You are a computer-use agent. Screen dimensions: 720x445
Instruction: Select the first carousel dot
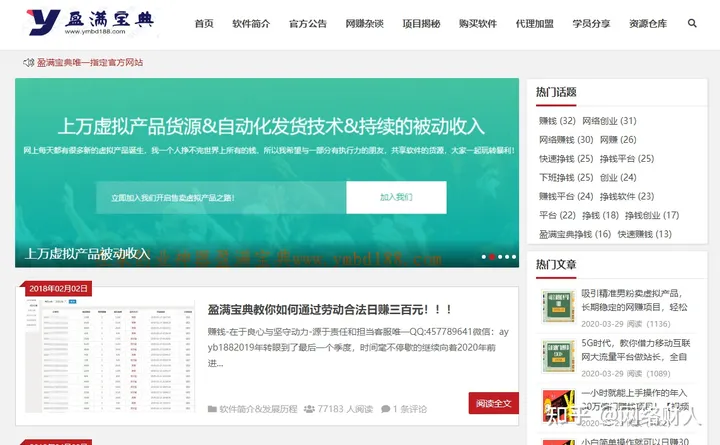pyautogui.click(x=484, y=257)
